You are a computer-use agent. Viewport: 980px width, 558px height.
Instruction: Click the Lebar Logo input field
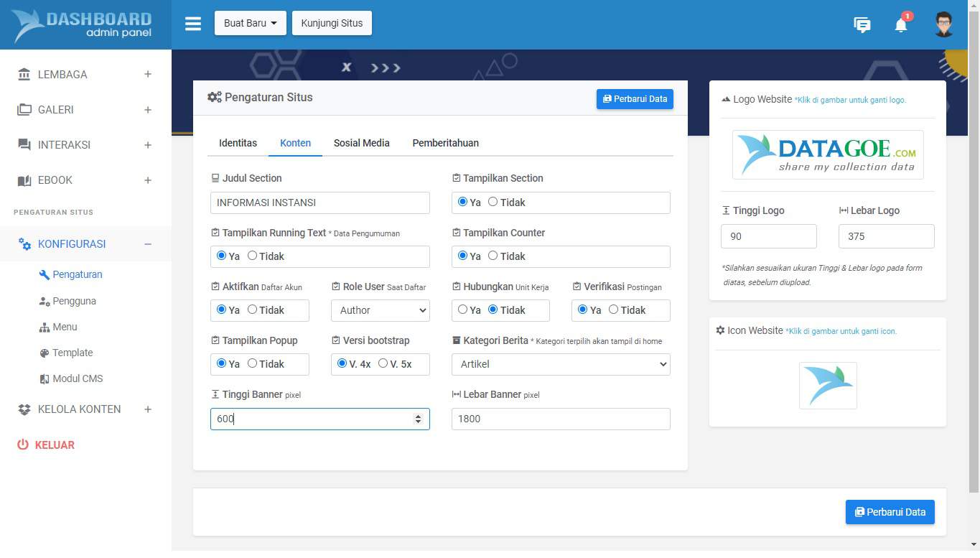[x=886, y=236]
